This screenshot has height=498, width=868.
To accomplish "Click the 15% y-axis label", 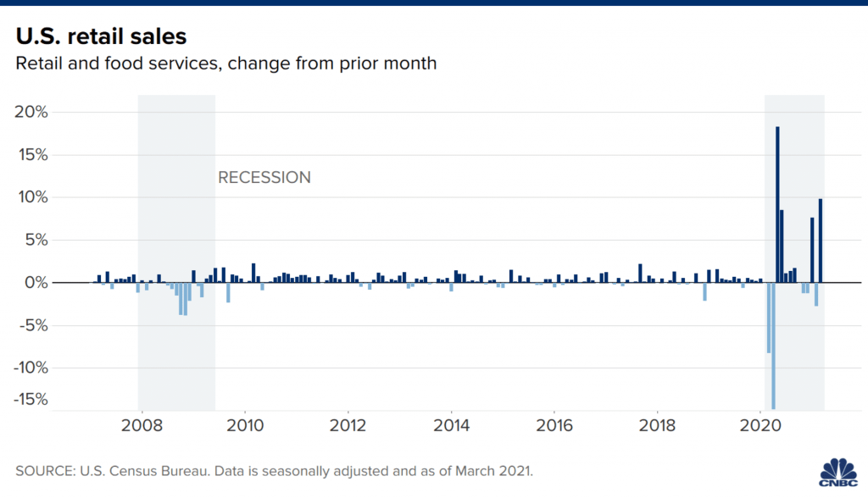I will pyautogui.click(x=31, y=155).
